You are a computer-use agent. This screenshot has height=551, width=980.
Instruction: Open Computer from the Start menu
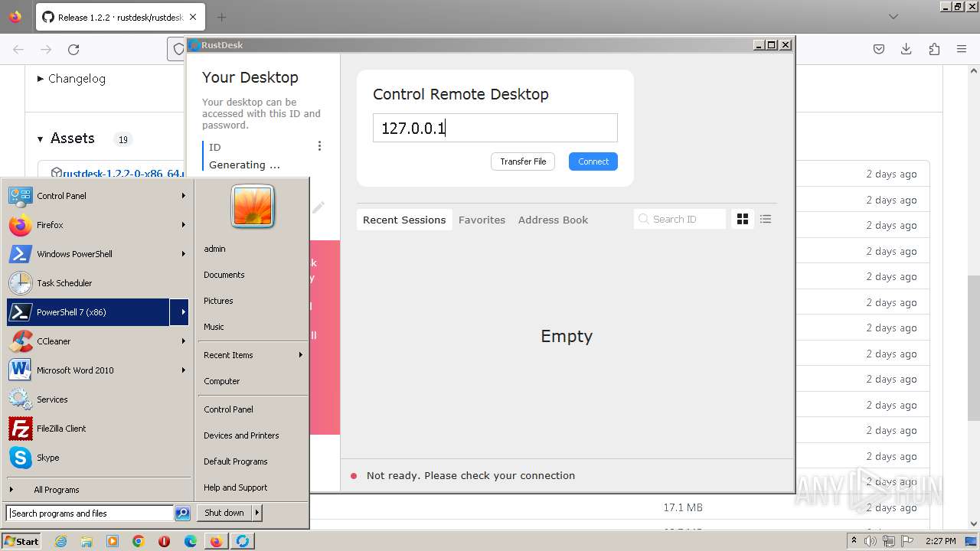(253, 381)
